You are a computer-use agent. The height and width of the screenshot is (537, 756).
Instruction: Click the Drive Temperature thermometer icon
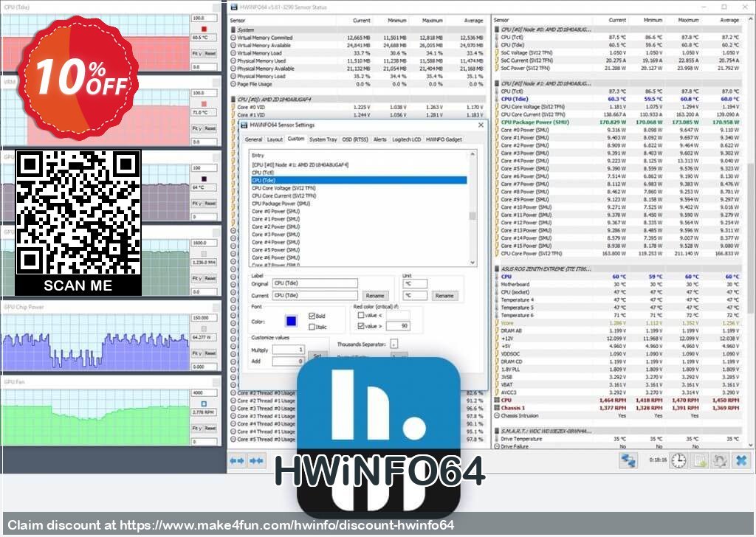[x=497, y=439]
